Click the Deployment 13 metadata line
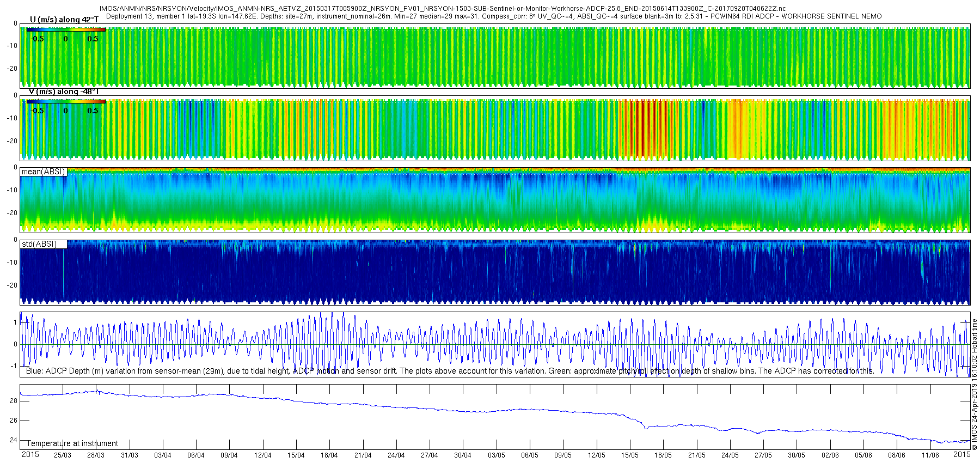 494,16
